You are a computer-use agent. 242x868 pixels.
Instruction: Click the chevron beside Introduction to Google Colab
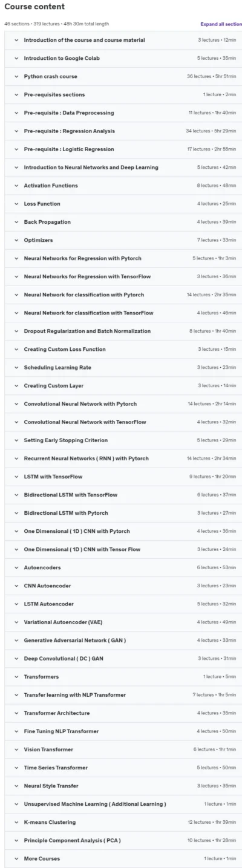[16, 59]
